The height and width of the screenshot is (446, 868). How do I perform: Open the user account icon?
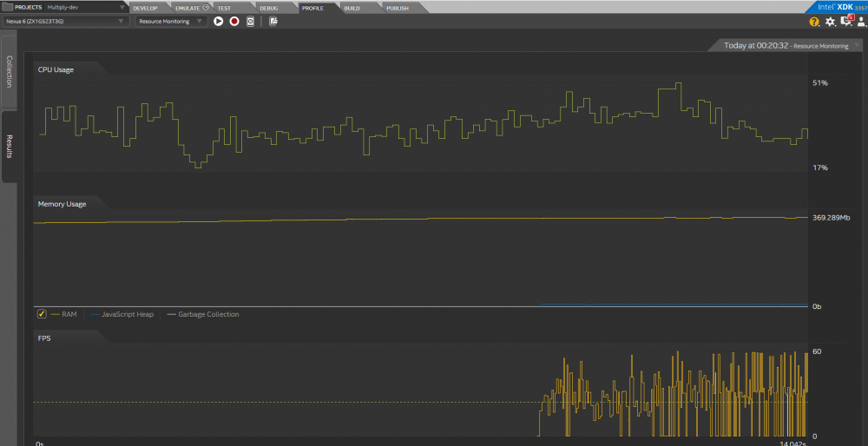[x=862, y=22]
